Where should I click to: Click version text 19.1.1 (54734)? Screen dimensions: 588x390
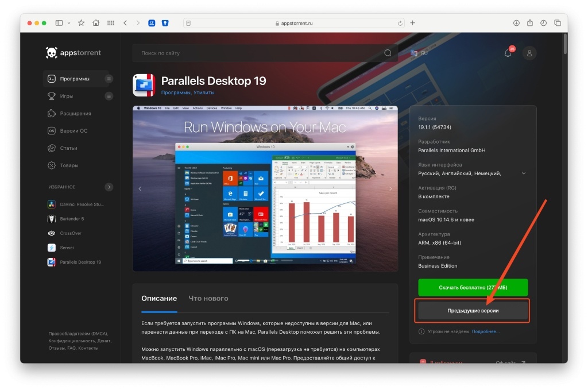435,127
